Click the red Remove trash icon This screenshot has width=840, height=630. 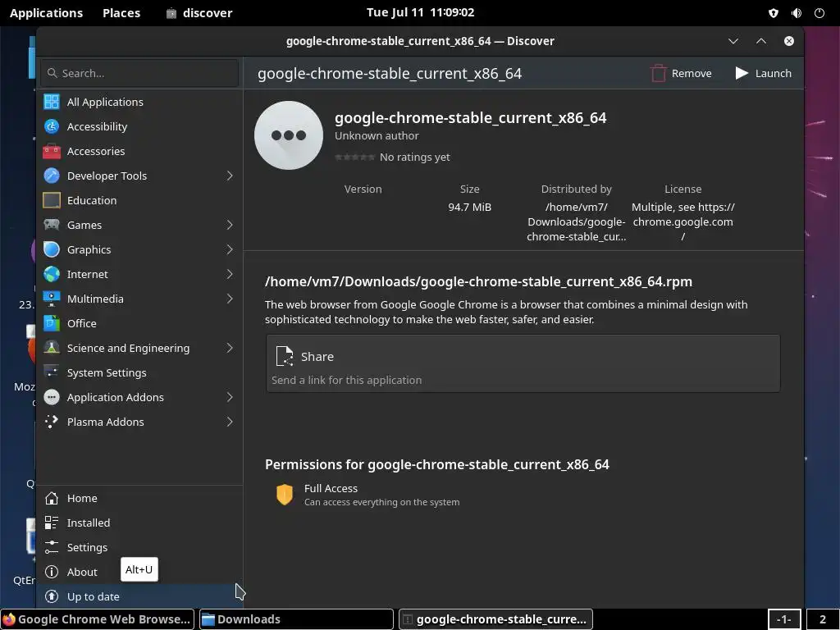(659, 73)
